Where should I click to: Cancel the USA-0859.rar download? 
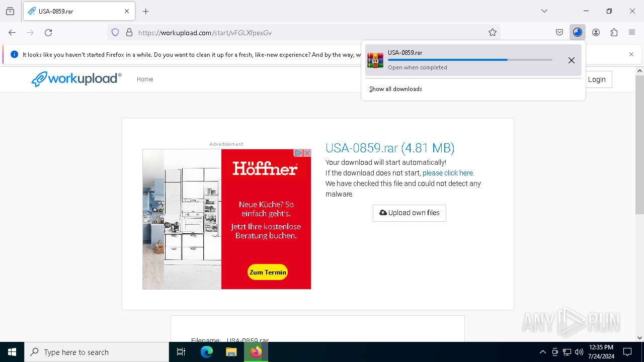[x=572, y=60]
